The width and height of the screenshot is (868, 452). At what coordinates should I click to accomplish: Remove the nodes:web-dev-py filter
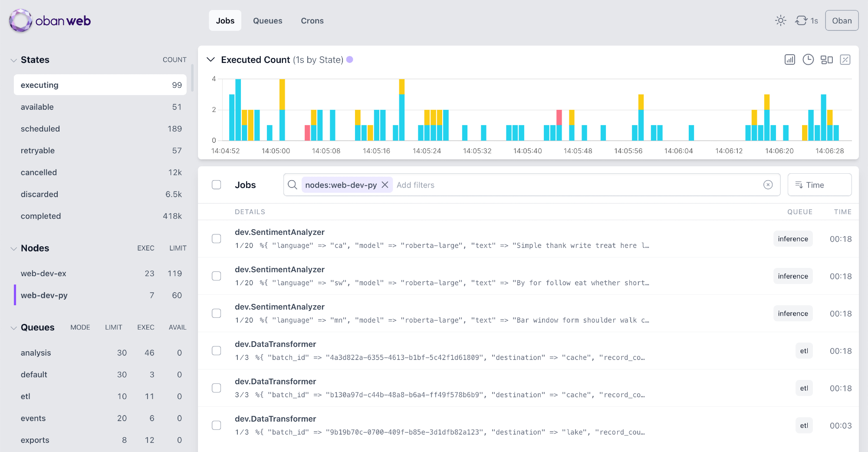pos(385,185)
